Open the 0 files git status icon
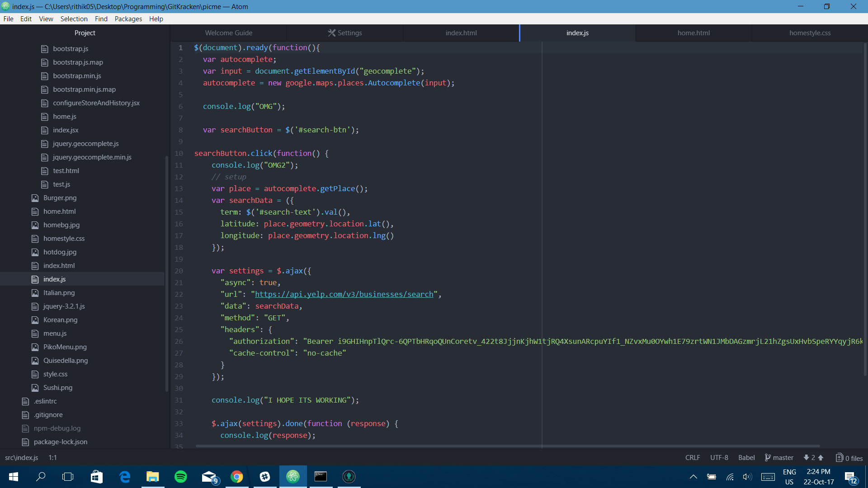Viewport: 868px width, 488px height. (840, 458)
